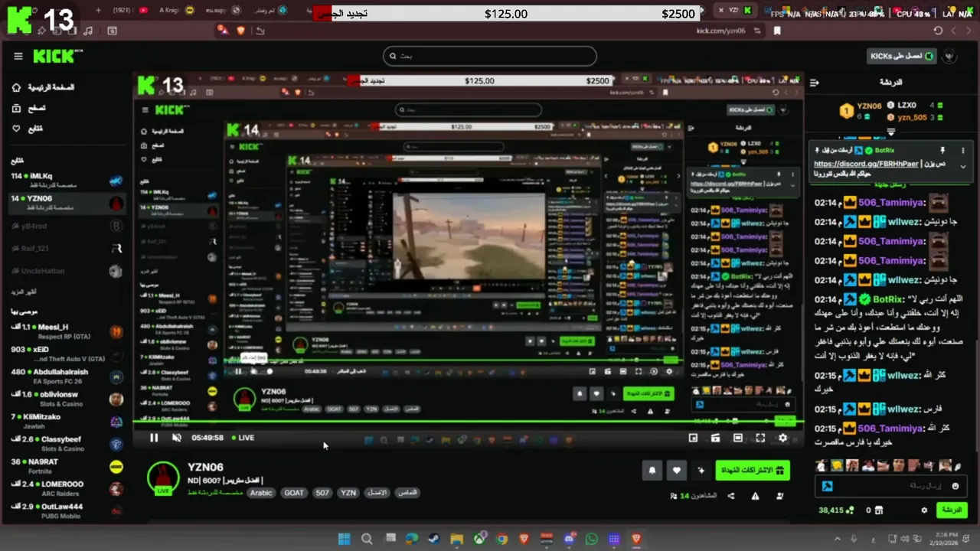The width and height of the screenshot is (980, 551).
Task: Open NA9RAT Fortnite channel
Action: point(66,465)
